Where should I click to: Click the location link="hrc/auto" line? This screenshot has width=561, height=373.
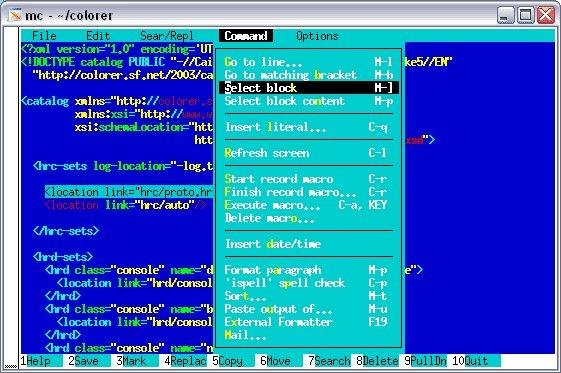(x=126, y=205)
